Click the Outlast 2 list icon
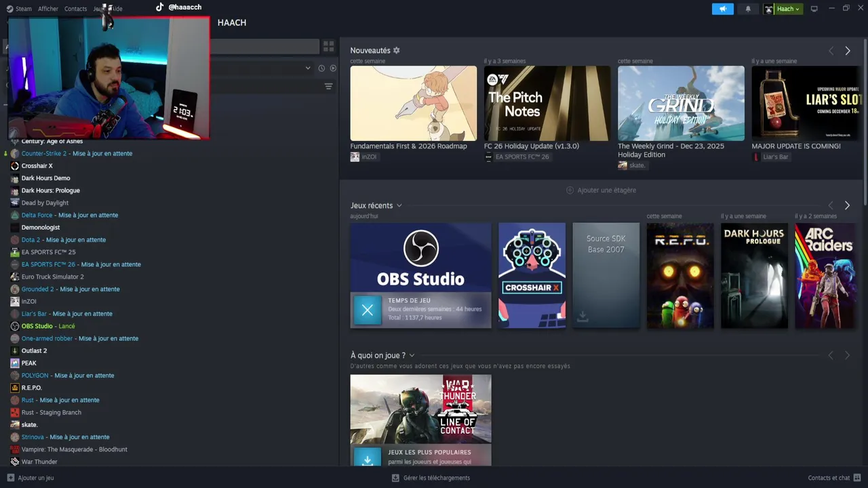This screenshot has width=868, height=488. 15,350
